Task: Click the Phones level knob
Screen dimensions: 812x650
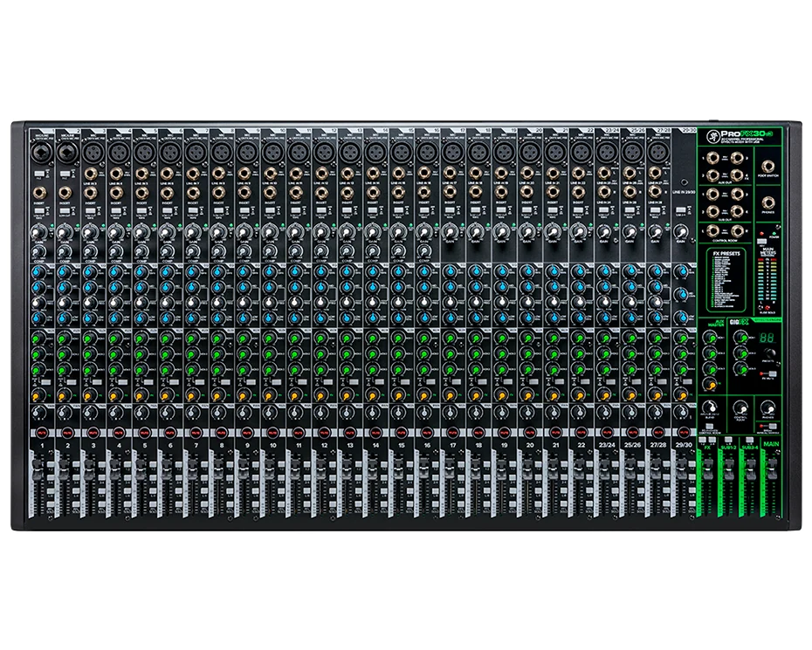Action: (768, 408)
